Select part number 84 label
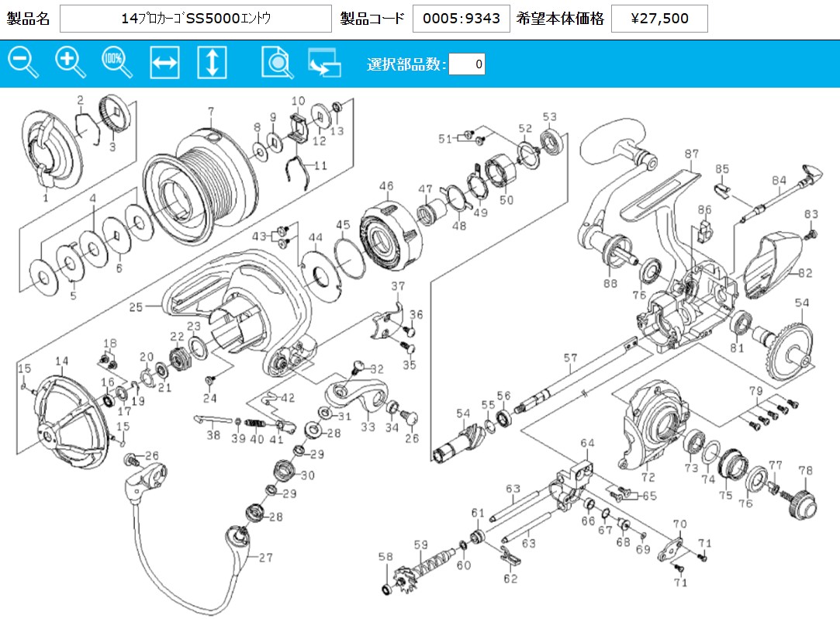 click(779, 181)
